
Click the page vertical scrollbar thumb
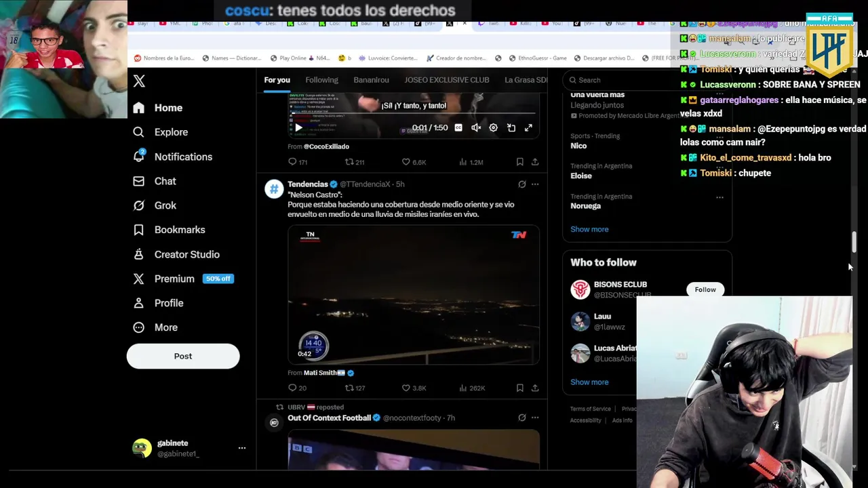[854, 242]
